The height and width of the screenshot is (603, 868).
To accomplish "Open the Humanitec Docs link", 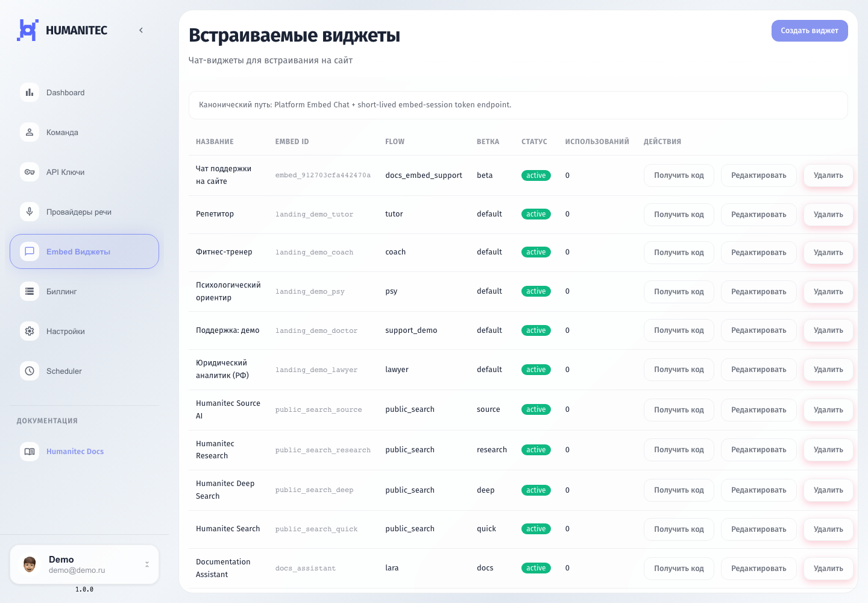I will tap(84, 451).
